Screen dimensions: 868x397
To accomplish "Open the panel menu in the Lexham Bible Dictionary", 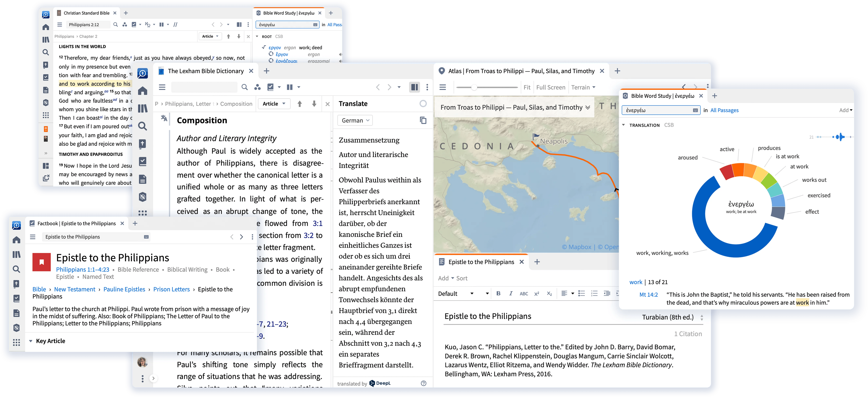I will click(162, 87).
